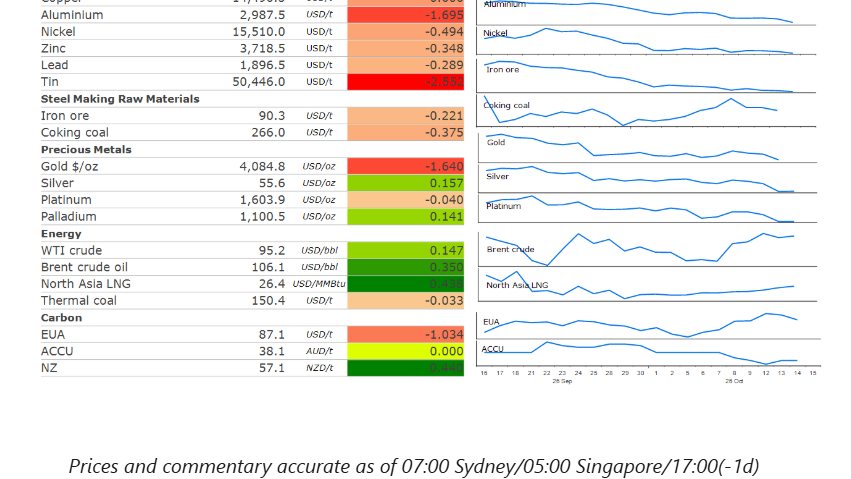The height and width of the screenshot is (479, 851).
Task: Click EUA change value -1.034
Action: 444,335
